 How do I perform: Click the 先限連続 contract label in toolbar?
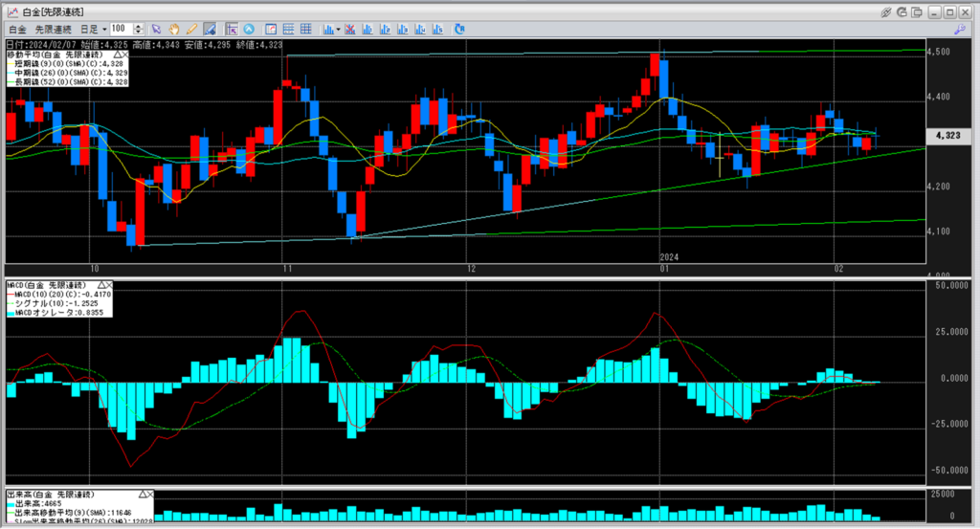click(x=54, y=30)
